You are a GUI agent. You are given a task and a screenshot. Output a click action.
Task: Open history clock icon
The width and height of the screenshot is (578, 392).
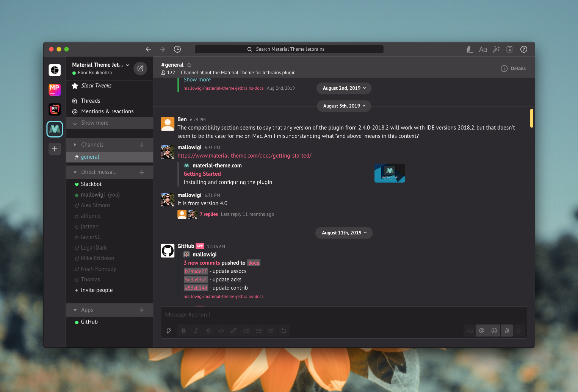pos(177,49)
